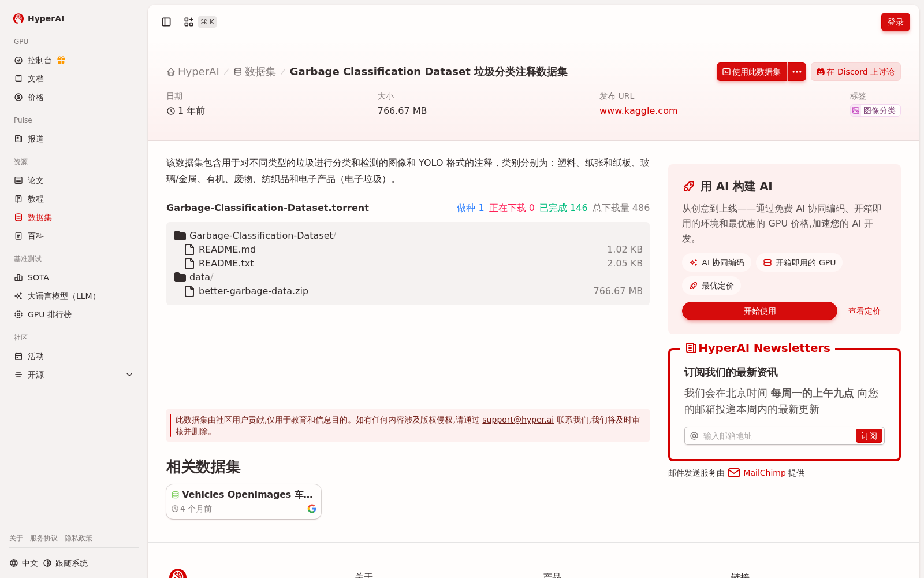Click the support@hyper.ai email link
Image resolution: width=924 pixels, height=578 pixels.
[518, 420]
